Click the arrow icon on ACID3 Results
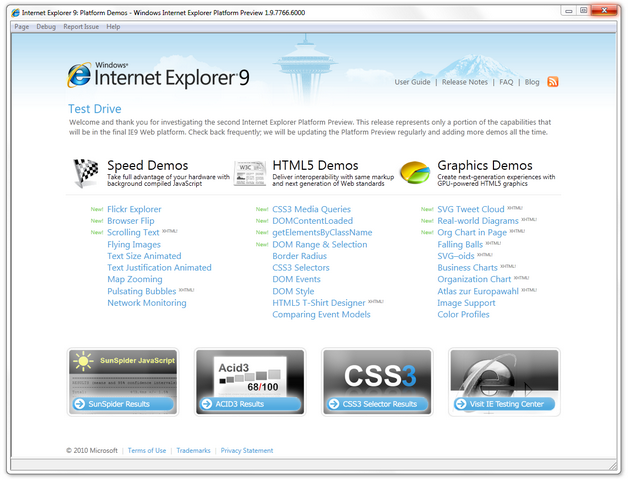 point(207,404)
